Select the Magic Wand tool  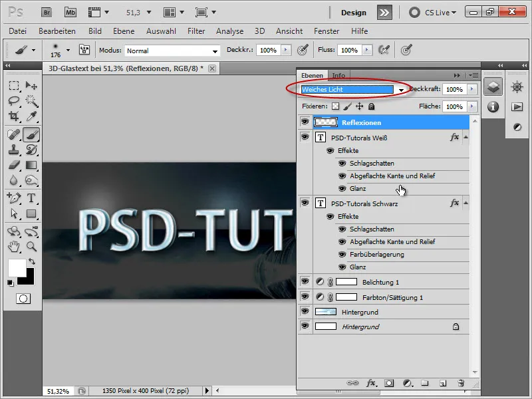tap(31, 101)
